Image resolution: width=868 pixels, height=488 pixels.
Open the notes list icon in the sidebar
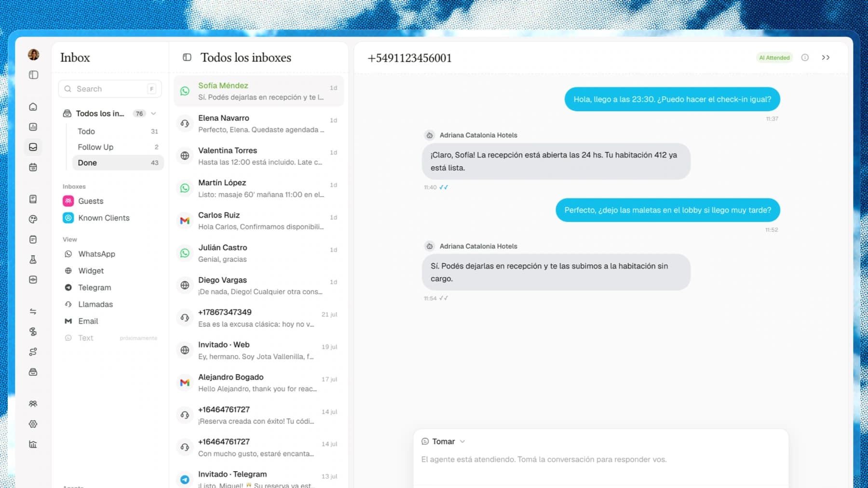point(33,239)
